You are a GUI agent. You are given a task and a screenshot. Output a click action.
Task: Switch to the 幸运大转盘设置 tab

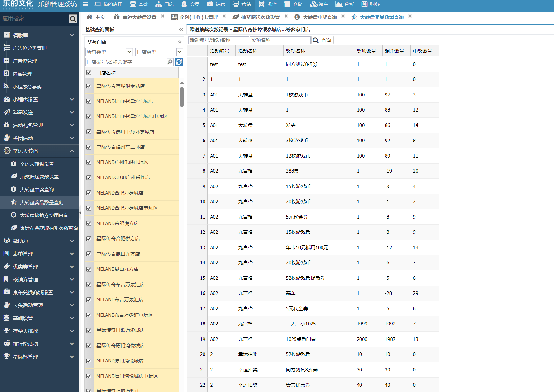click(135, 17)
